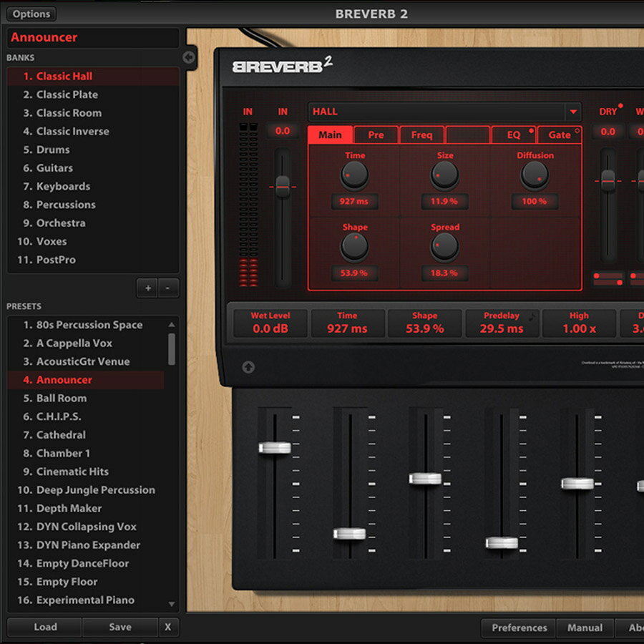The width and height of the screenshot is (644, 644).
Task: Click preset list scroll up arrow
Action: (x=172, y=325)
